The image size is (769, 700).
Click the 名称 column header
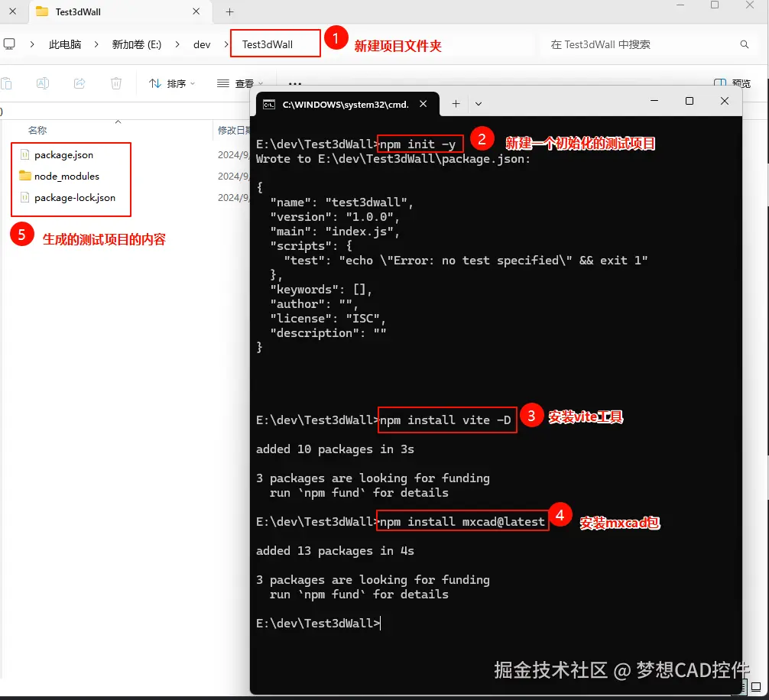point(37,131)
